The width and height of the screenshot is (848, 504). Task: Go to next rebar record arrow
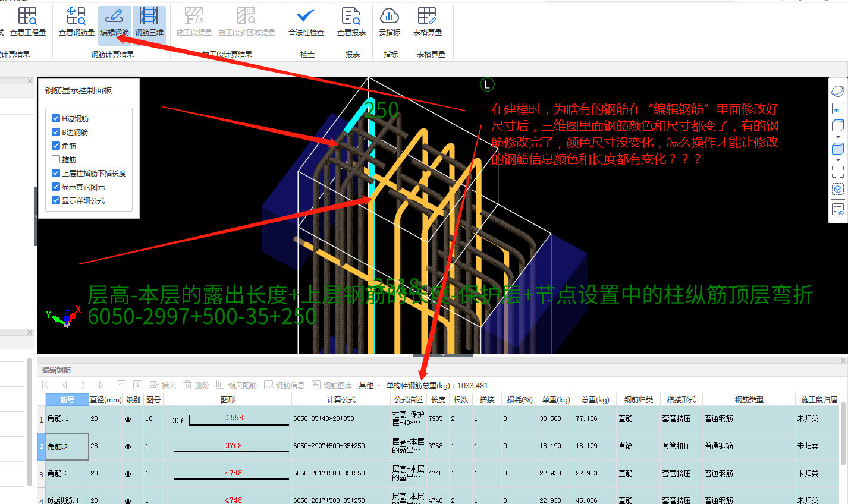pos(83,385)
